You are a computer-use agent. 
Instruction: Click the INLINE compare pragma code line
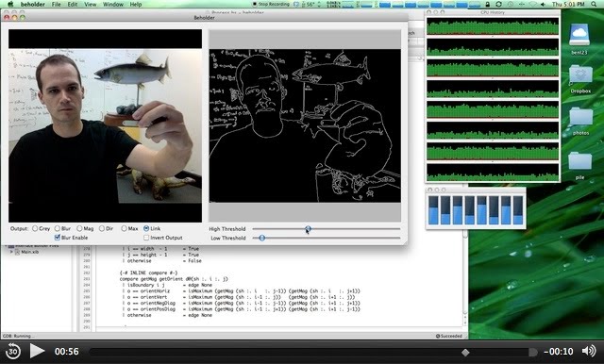tap(148, 273)
